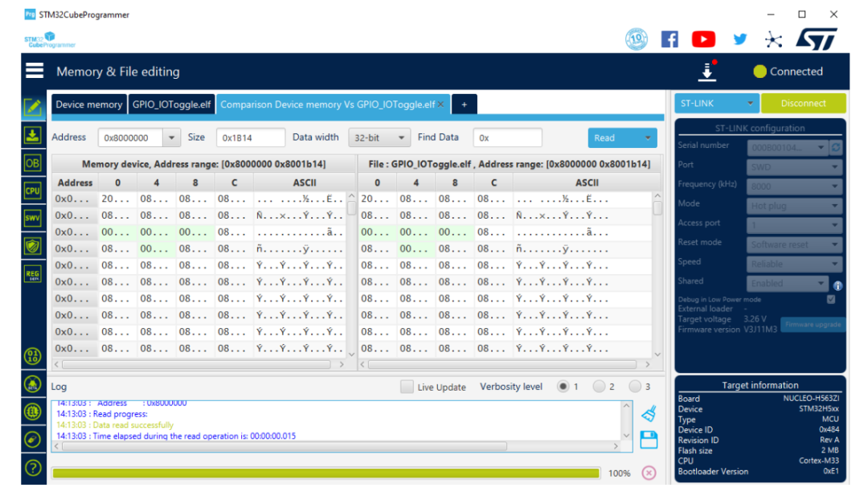The image size is (868, 500).
Task: Open the Access port dropdown
Action: pos(794,225)
